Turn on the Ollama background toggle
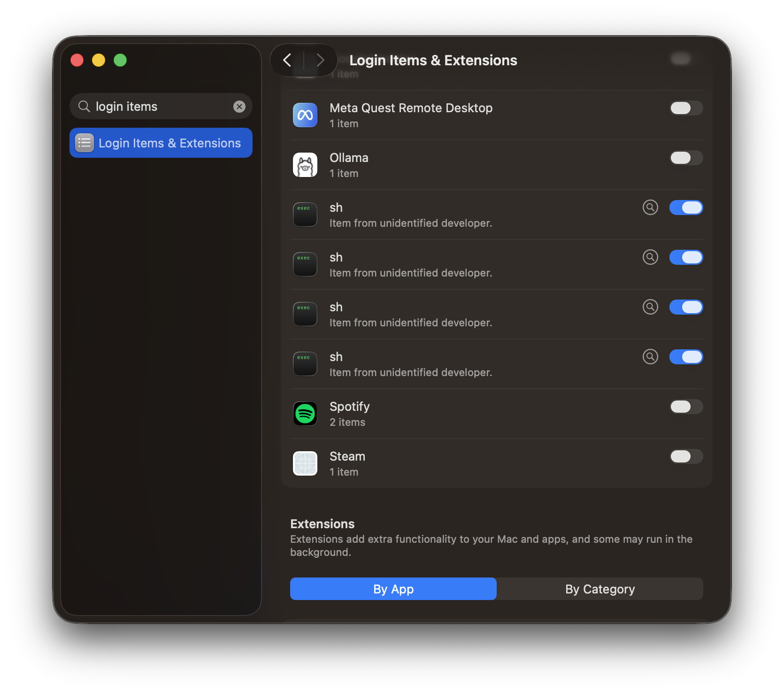Screen dimensions: 784x693 point(686,158)
